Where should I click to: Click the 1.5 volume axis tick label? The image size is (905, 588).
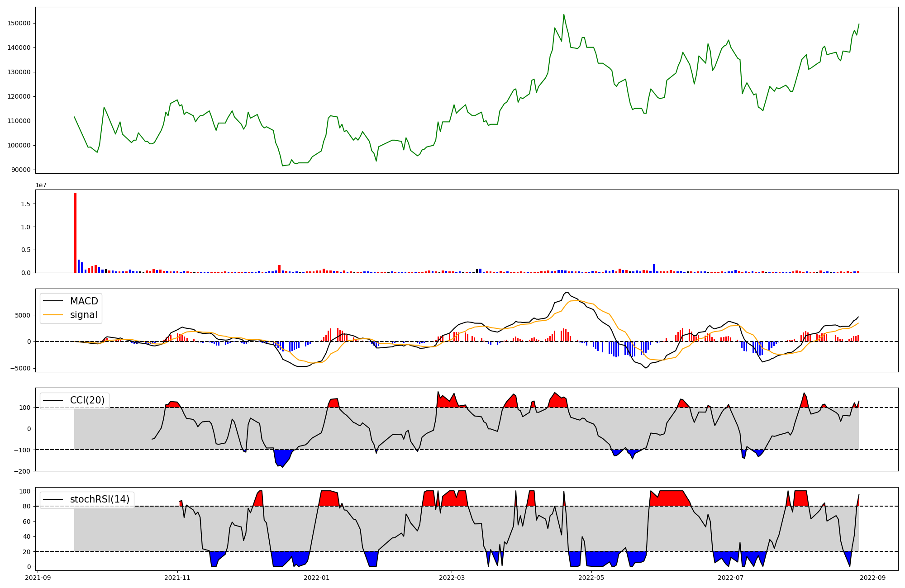click(x=26, y=204)
